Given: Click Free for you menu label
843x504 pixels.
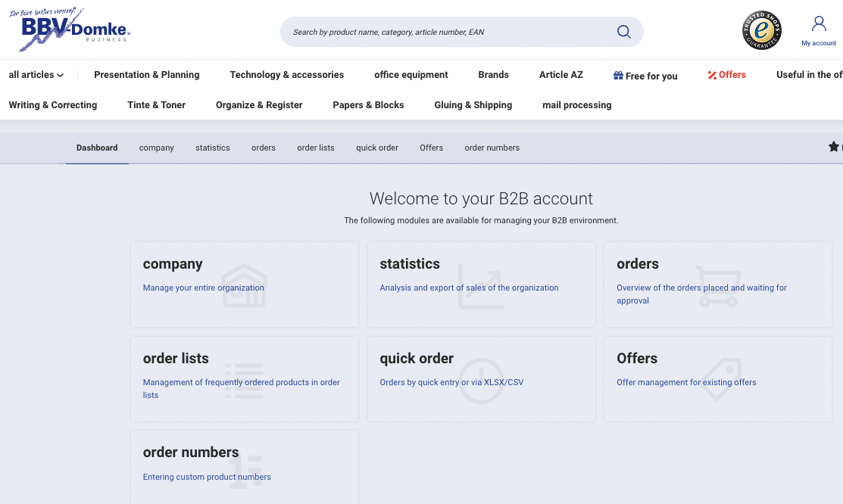Looking at the screenshot, I should (x=651, y=76).
